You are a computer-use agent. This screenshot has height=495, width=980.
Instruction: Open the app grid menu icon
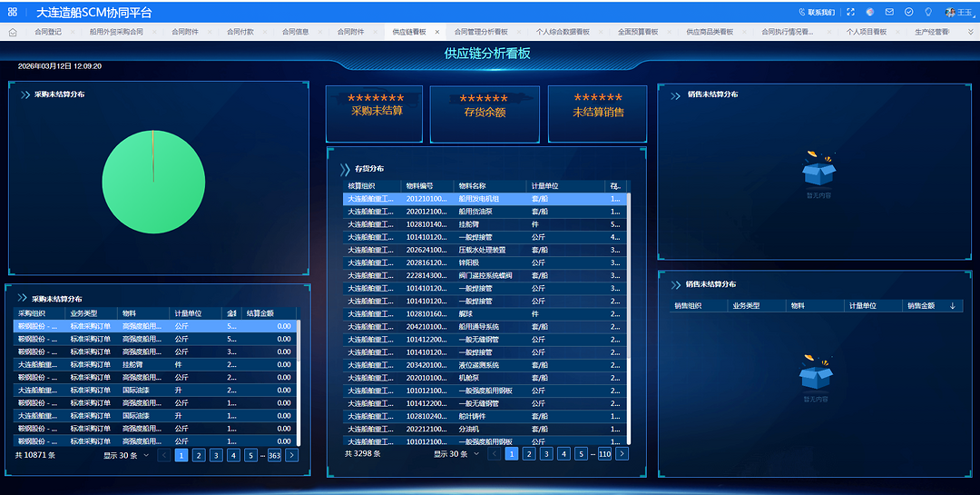click(x=13, y=13)
